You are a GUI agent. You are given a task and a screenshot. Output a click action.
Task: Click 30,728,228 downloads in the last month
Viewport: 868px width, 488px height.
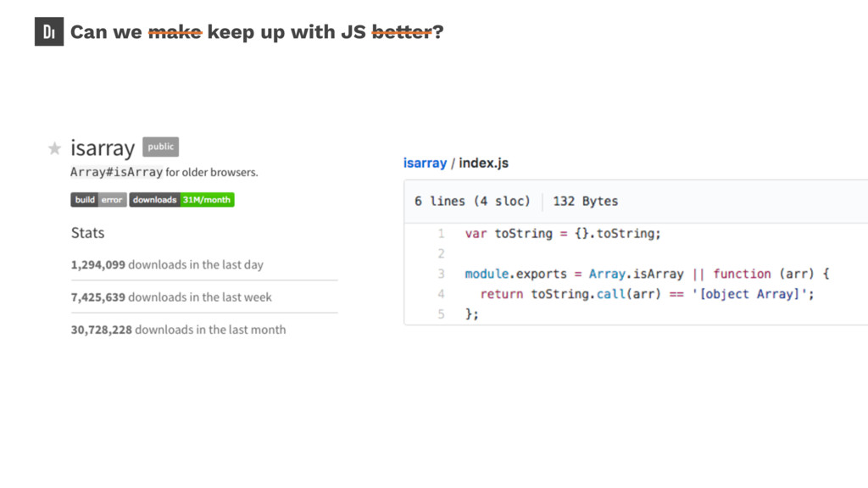click(x=178, y=330)
